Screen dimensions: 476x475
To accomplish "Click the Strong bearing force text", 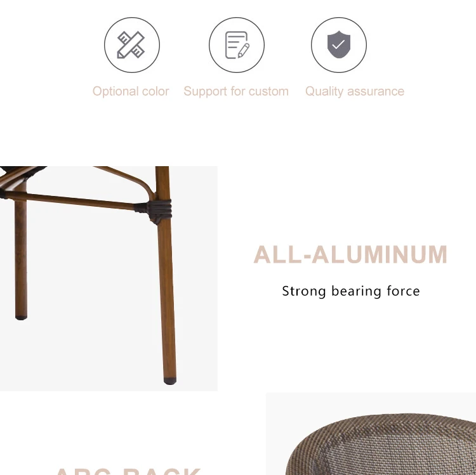I will click(x=351, y=291).
